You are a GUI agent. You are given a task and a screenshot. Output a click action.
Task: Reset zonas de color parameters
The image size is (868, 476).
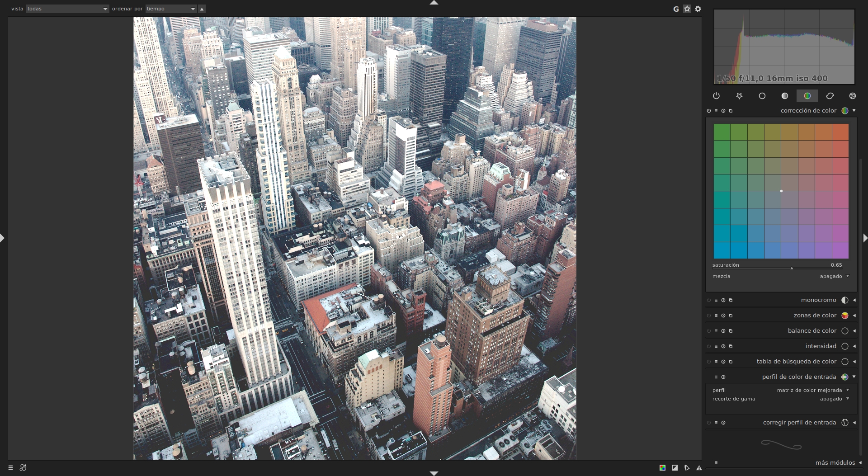coord(723,316)
